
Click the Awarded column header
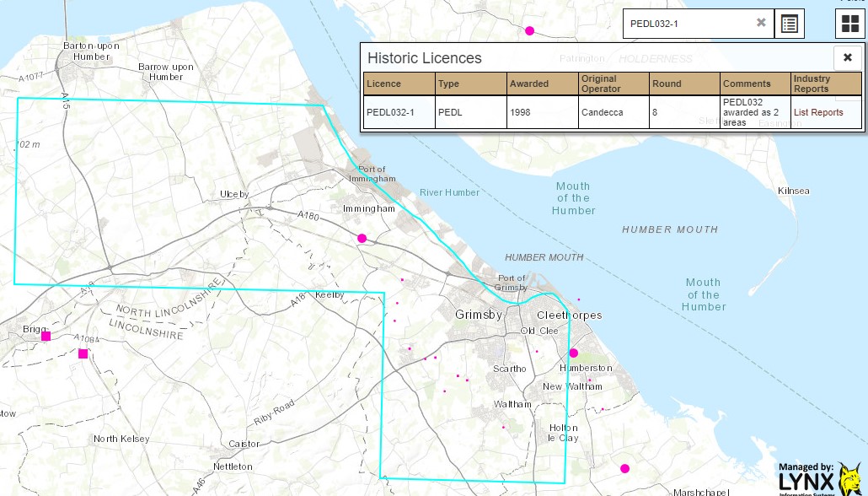[x=541, y=84]
